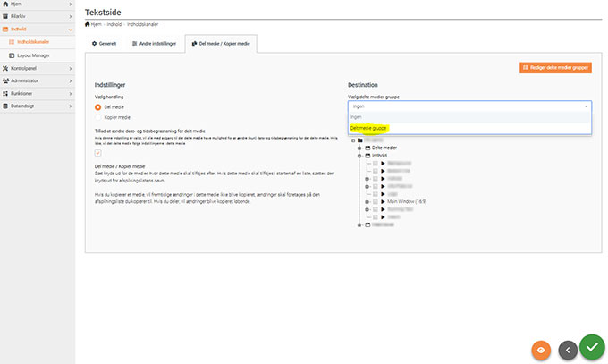The height and width of the screenshot is (364, 608).
Task: Click the Delte medier node icon
Action: tap(367, 148)
